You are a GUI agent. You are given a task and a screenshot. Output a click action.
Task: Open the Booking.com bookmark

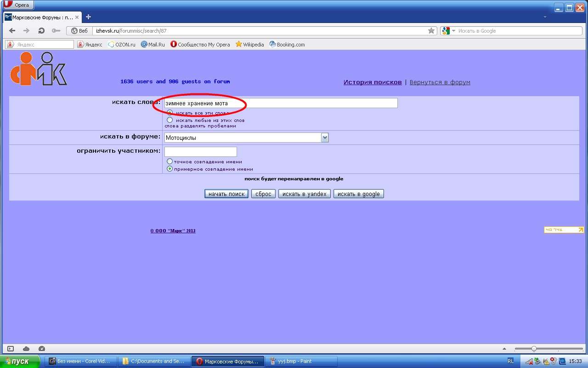[287, 45]
